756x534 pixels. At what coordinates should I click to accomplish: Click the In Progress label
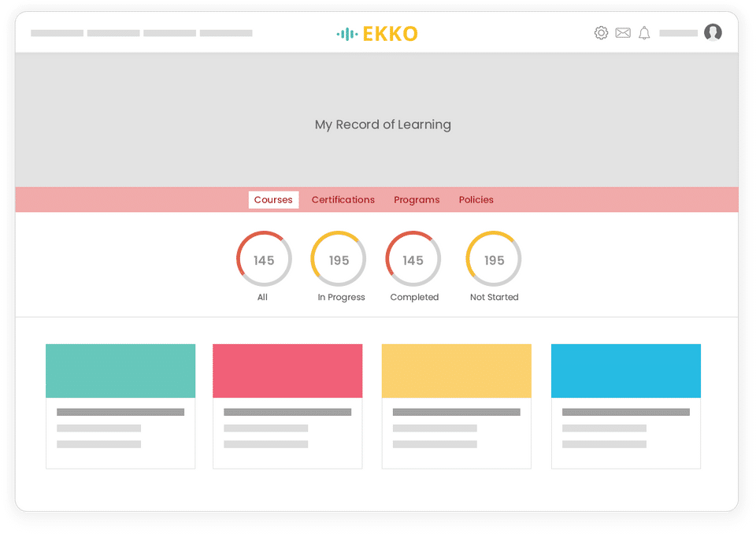pos(341,297)
